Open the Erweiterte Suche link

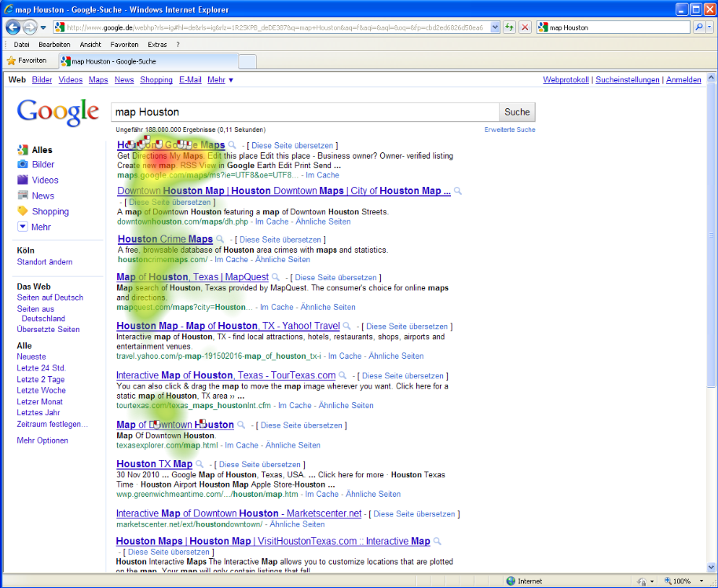pyautogui.click(x=510, y=130)
